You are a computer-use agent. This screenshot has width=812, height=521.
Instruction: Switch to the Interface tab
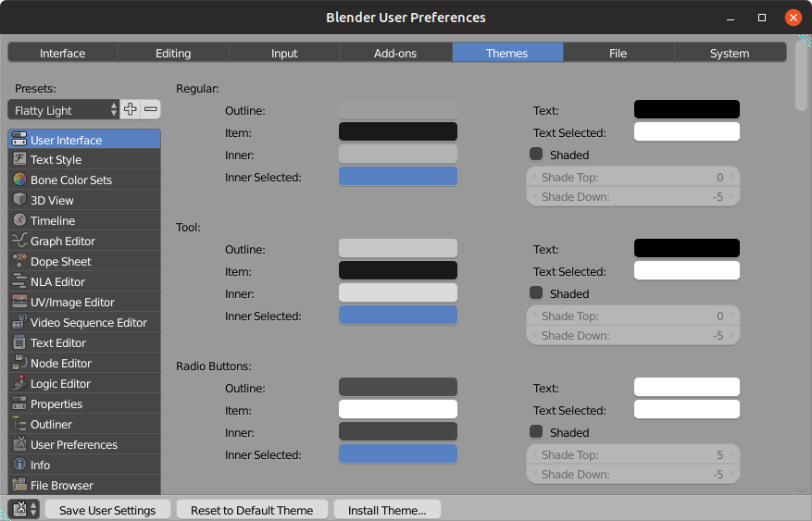pyautogui.click(x=63, y=53)
